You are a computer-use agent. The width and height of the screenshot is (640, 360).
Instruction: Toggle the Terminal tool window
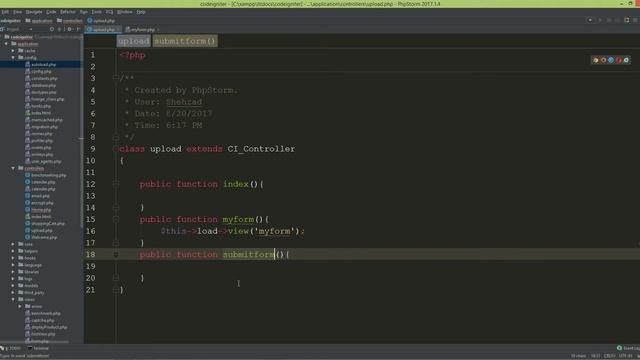tap(38, 348)
